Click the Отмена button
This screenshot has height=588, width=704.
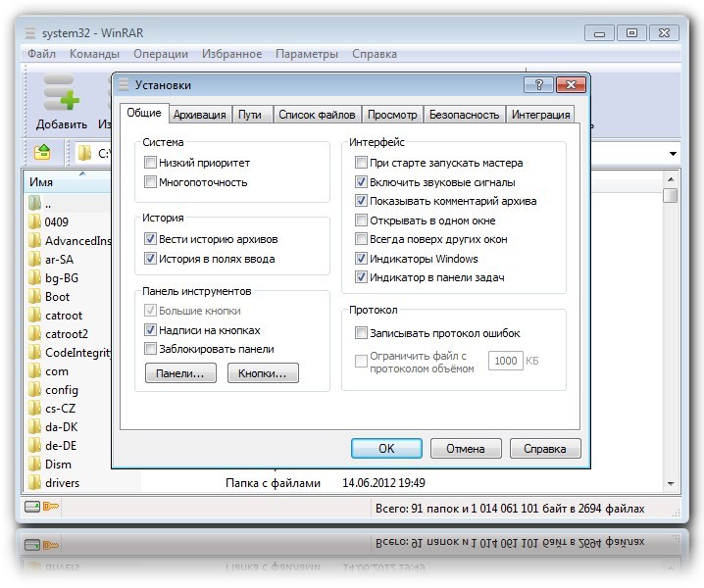(466, 449)
